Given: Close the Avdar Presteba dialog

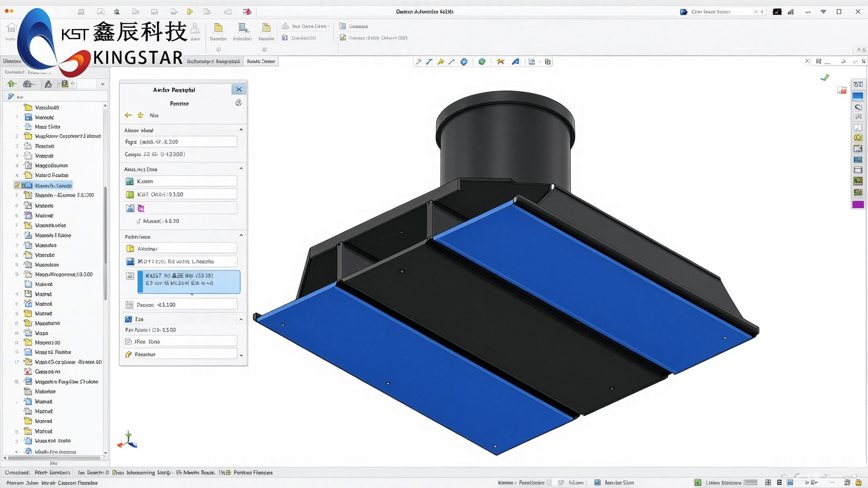Looking at the screenshot, I should coord(239,89).
